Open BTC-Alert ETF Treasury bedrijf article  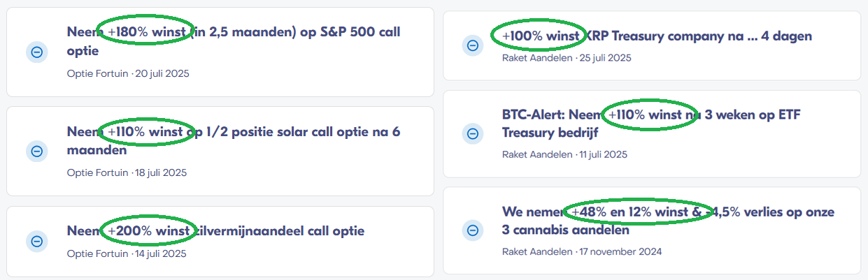pyautogui.click(x=651, y=124)
